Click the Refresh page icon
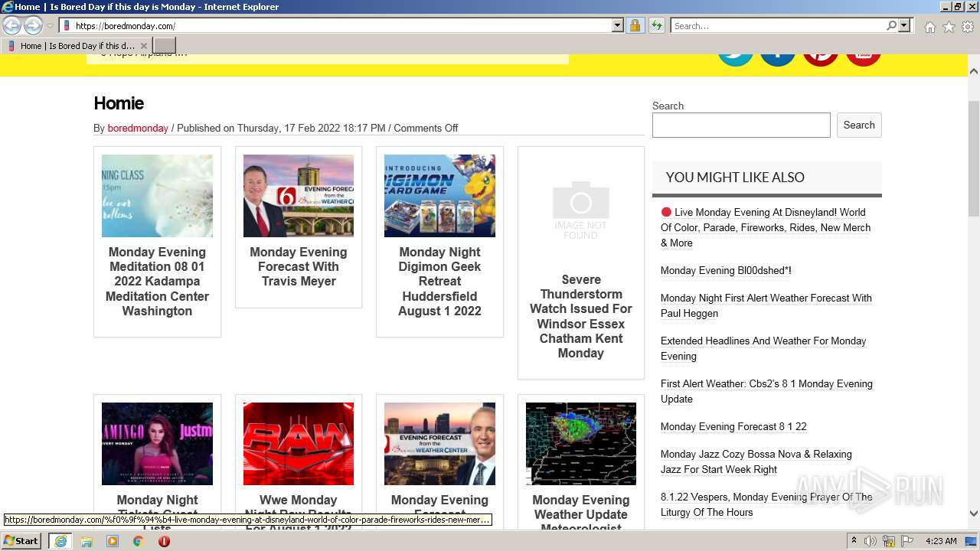The height and width of the screenshot is (551, 980). (x=656, y=26)
